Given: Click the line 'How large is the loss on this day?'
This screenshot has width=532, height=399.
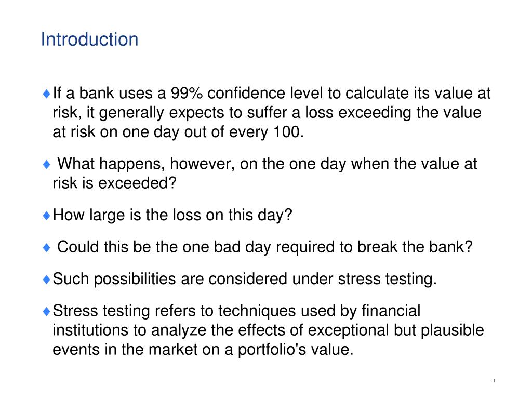Looking at the screenshot, I should pyautogui.click(x=172, y=215).
